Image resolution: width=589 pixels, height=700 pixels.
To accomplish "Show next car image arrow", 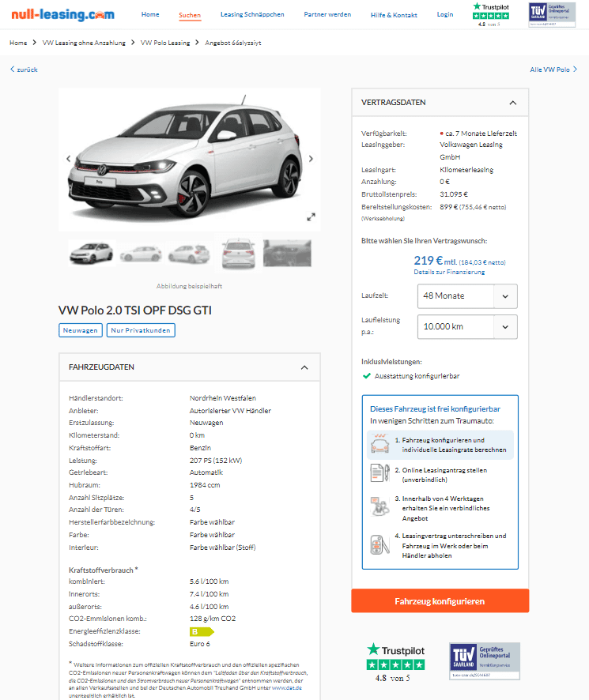I will 311,159.
